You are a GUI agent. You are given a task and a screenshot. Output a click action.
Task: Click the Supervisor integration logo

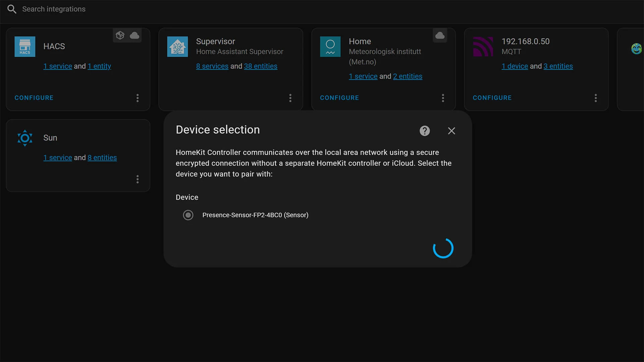click(177, 47)
